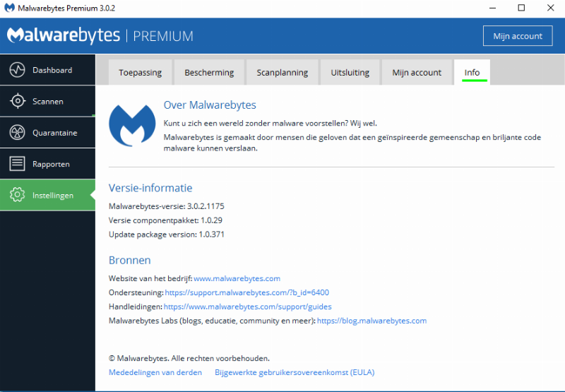
Task: Open the Bijgewerkte gebruikersovereenkomst (EULA) link
Action: coord(294,372)
